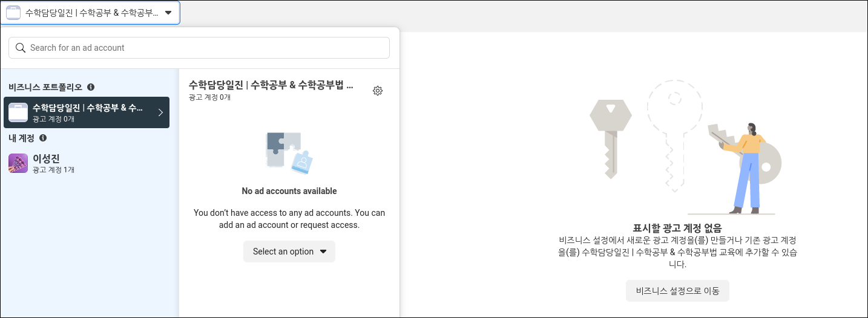Image resolution: width=868 pixels, height=318 pixels.
Task: Click the '표시할 광고 계정 없음' heading
Action: click(677, 228)
